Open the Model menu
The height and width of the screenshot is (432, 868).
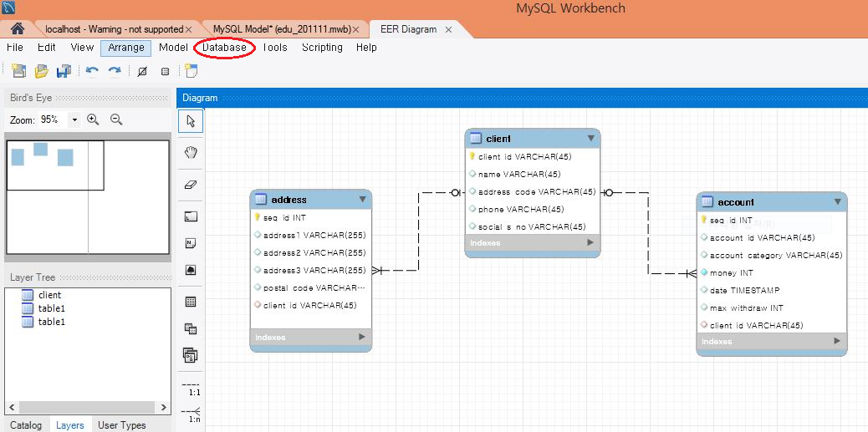(x=173, y=48)
